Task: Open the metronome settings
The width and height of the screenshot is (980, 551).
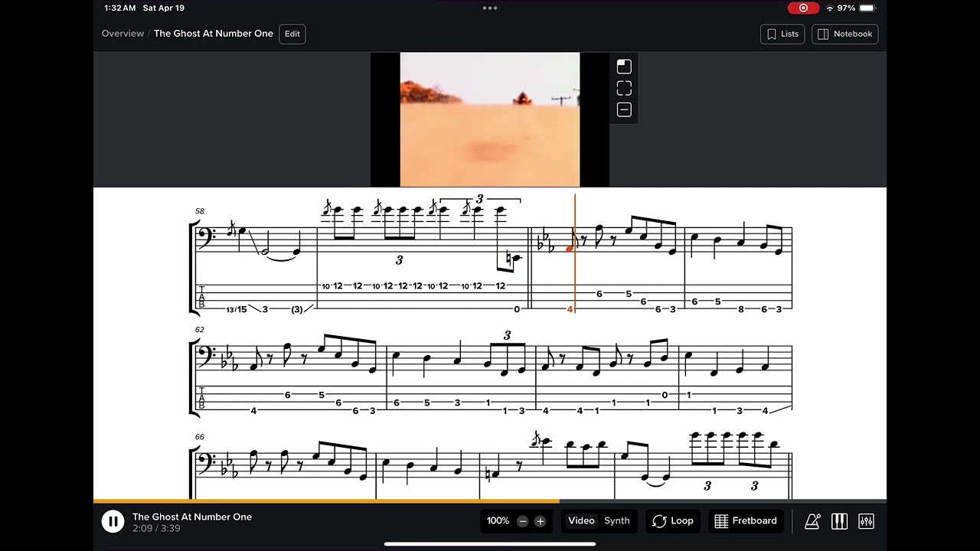Action: (812, 521)
